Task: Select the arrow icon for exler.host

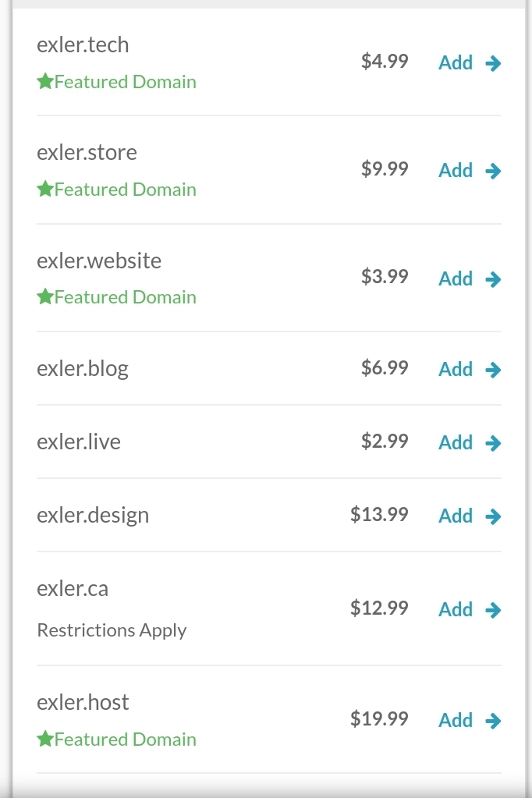Action: coord(493,721)
